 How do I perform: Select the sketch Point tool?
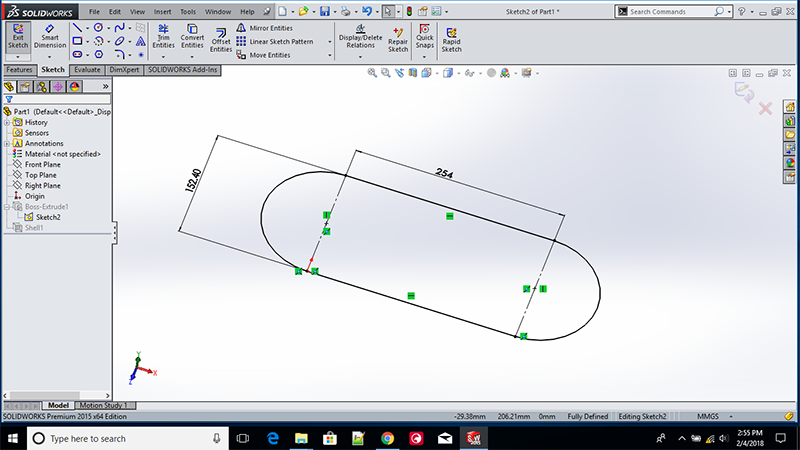pyautogui.click(x=141, y=55)
